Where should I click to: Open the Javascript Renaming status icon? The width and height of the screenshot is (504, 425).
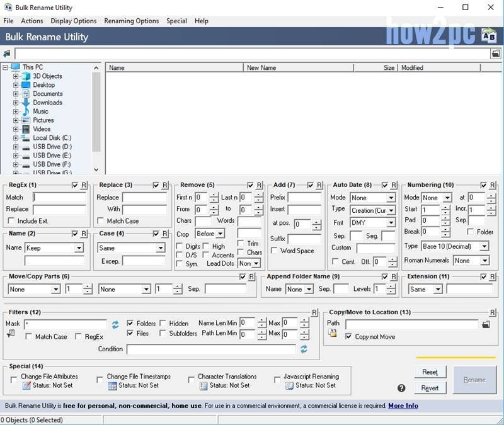click(289, 385)
